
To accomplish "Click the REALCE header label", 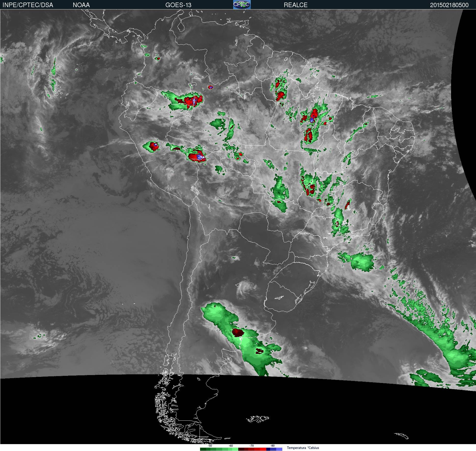I will coord(296,5).
